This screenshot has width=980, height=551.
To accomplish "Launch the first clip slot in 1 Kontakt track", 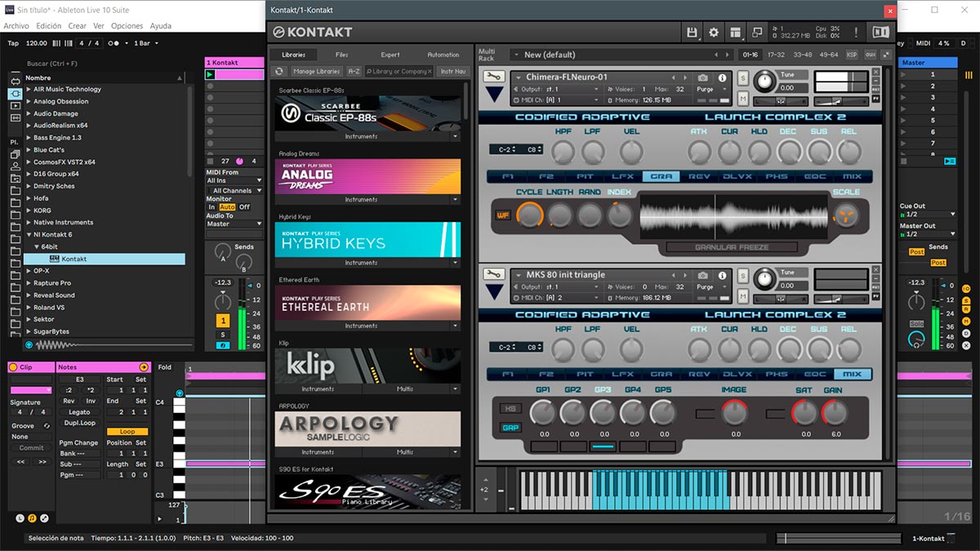I will (x=210, y=74).
